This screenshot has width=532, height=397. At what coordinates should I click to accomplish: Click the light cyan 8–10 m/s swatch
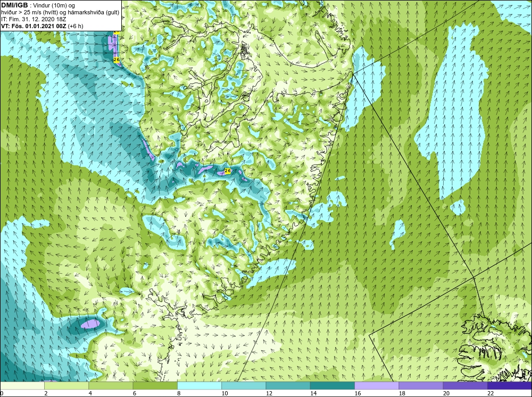[x=199, y=385]
